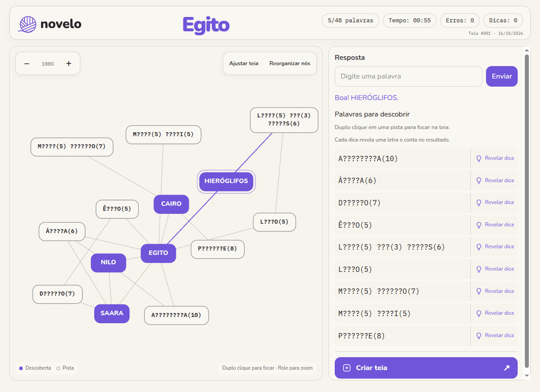Select the NILO node
Image resolution: width=540 pixels, height=392 pixels.
coord(108,263)
